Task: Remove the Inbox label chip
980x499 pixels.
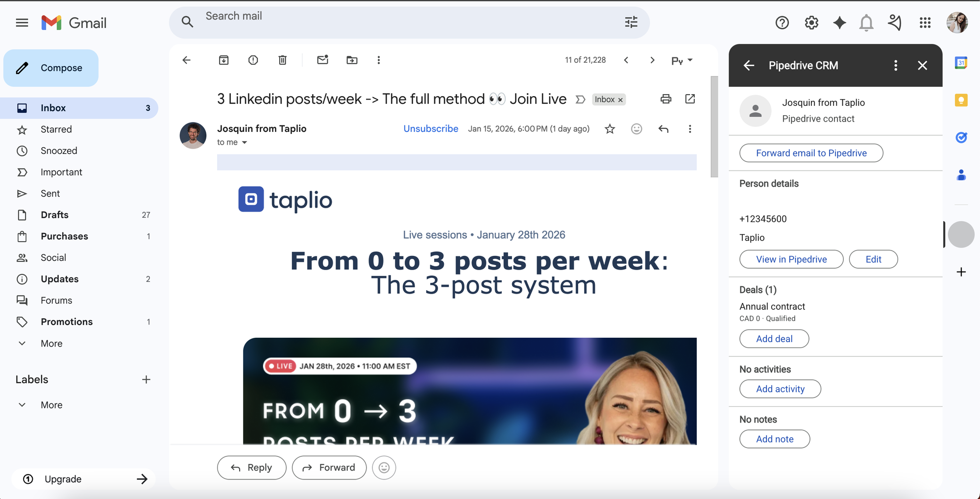Action: point(620,99)
